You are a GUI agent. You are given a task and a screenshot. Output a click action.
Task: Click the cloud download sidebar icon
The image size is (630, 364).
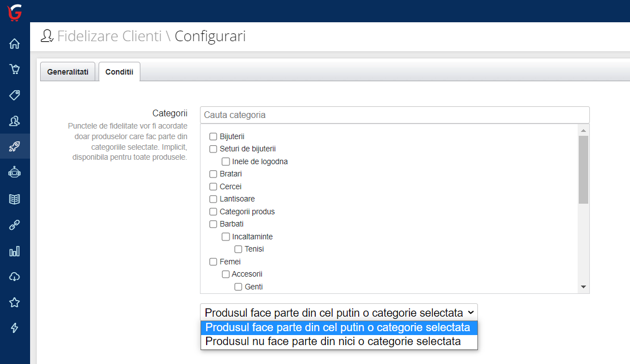point(14,277)
